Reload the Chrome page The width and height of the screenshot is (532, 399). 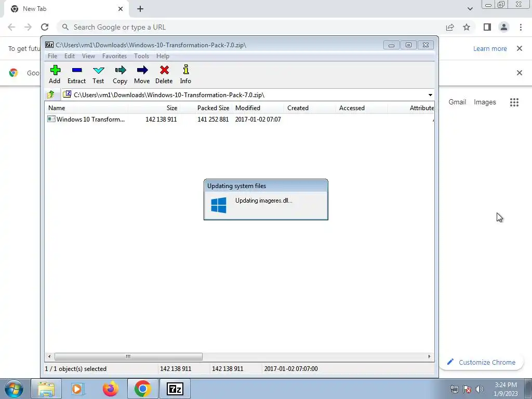coord(45,27)
